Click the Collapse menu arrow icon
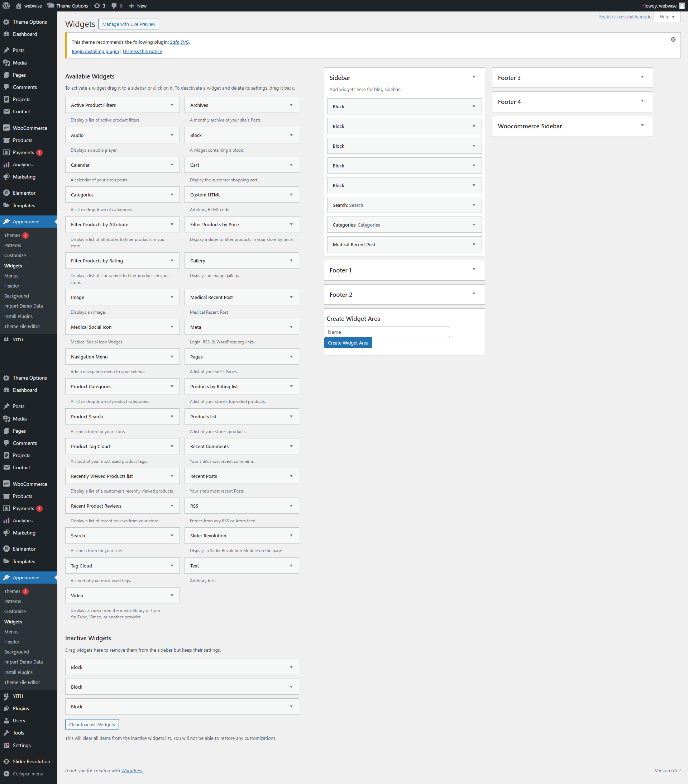This screenshot has height=784, width=688. tap(6, 774)
